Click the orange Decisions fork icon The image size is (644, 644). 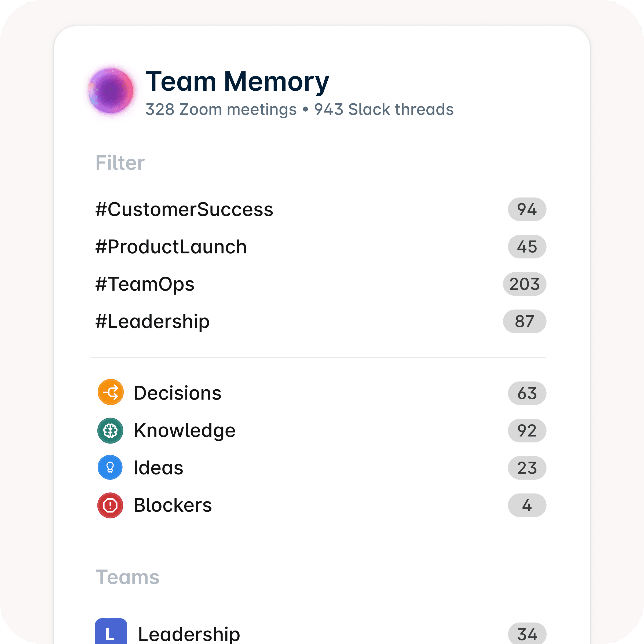point(111,392)
